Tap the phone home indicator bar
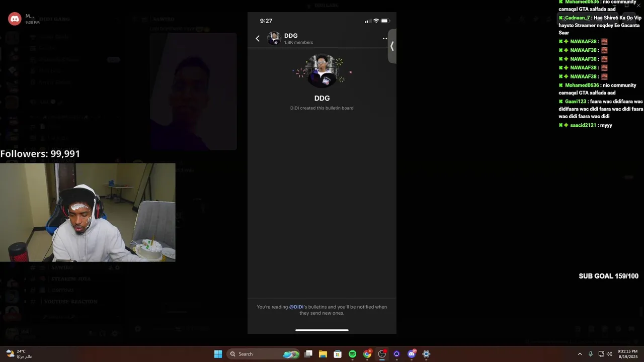 pyautogui.click(x=322, y=330)
